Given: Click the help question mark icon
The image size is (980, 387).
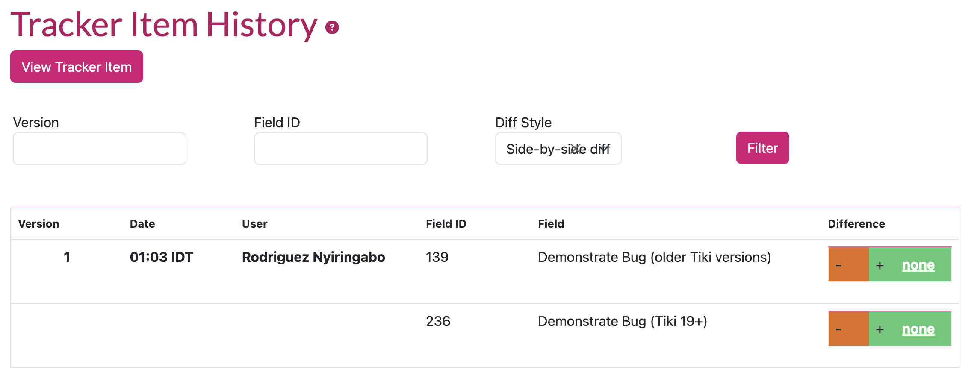Looking at the screenshot, I should (x=332, y=27).
